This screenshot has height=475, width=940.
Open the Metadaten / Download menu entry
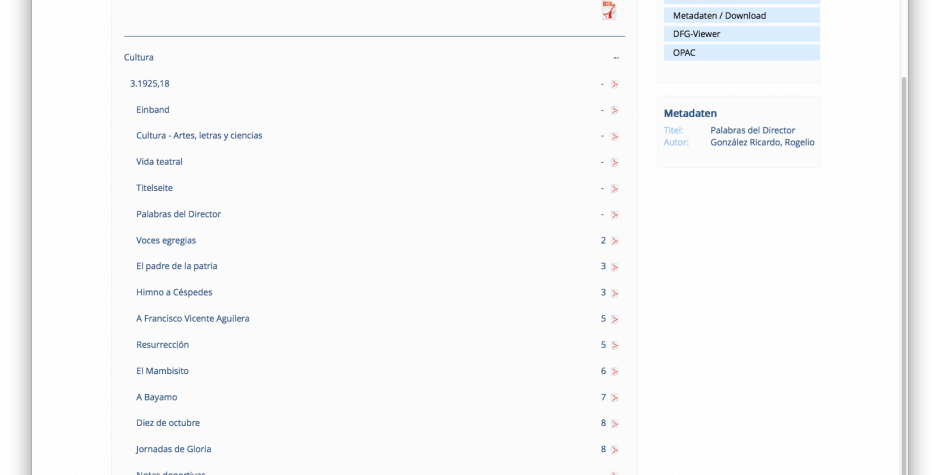(742, 16)
